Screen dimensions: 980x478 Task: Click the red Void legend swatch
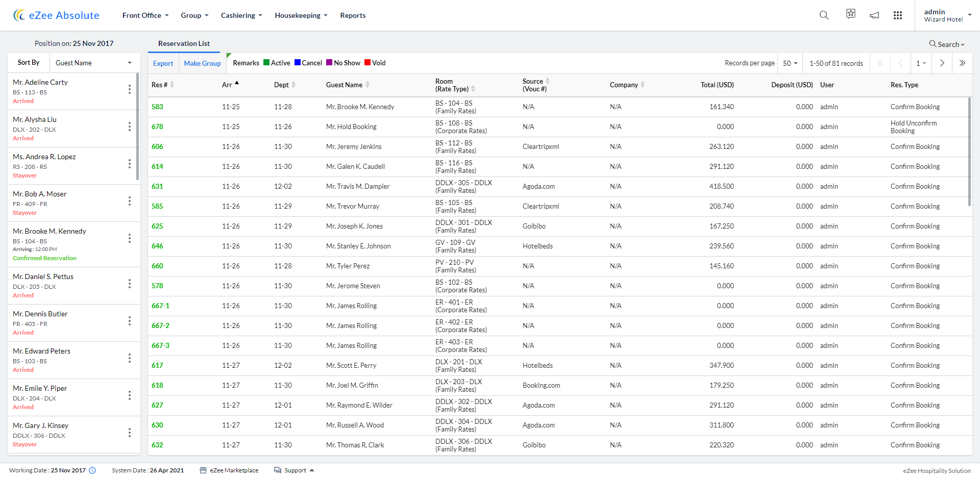pyautogui.click(x=367, y=63)
